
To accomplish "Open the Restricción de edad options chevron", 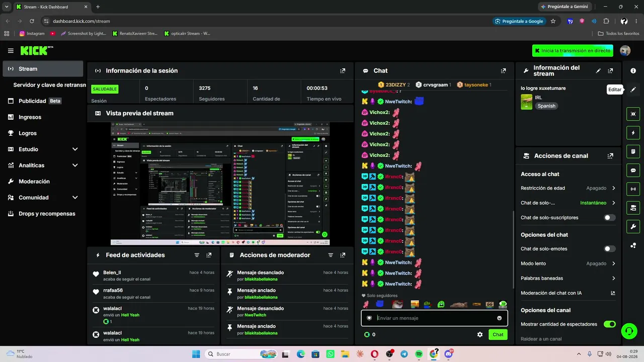I will (x=613, y=188).
